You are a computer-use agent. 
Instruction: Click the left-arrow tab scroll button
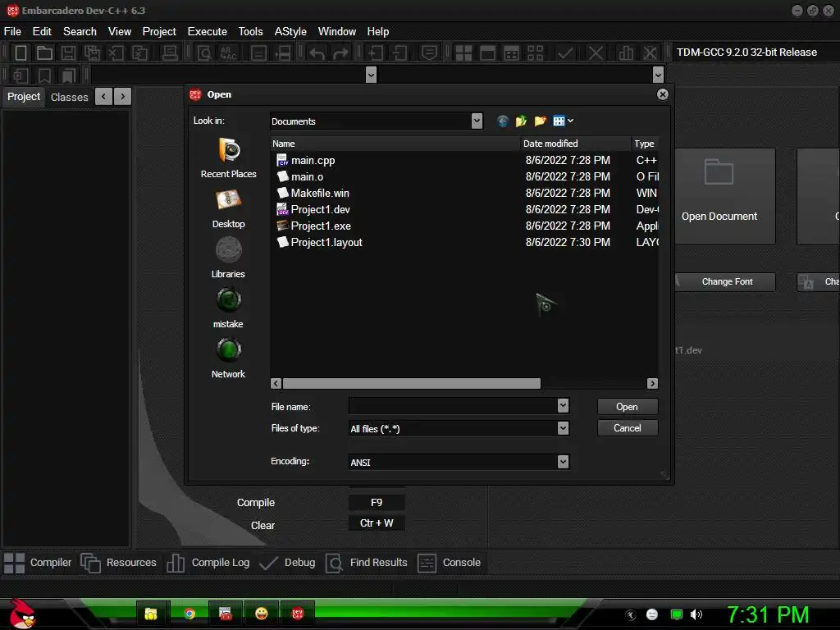pyautogui.click(x=103, y=97)
